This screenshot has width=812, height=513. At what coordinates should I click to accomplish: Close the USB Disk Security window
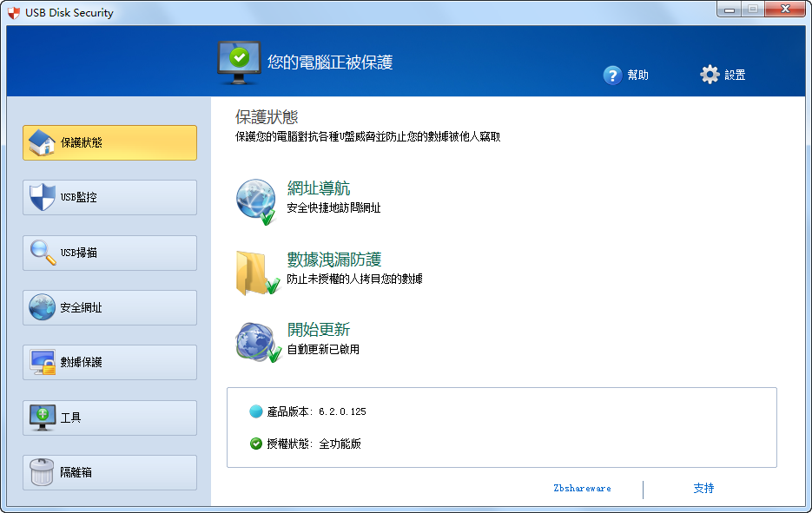[785, 10]
